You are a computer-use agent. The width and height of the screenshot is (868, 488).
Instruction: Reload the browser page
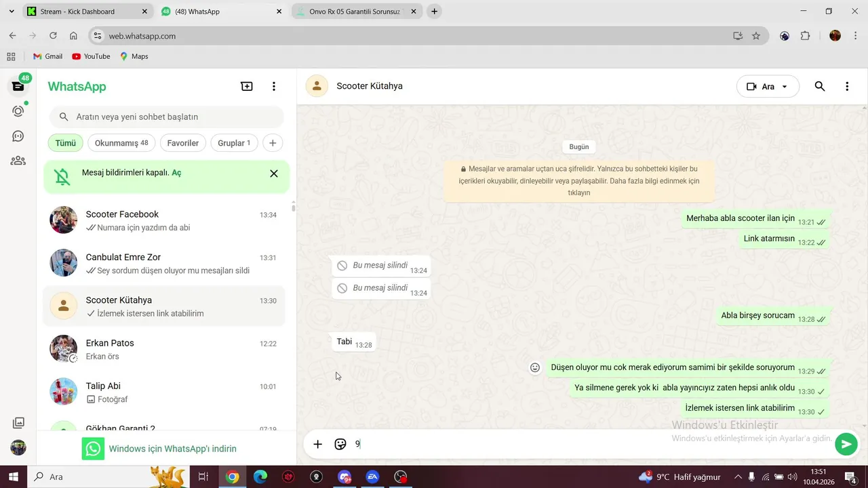(x=53, y=36)
